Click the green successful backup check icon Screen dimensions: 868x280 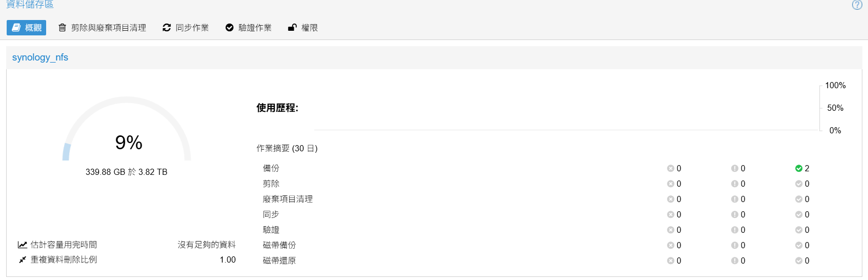coord(799,169)
